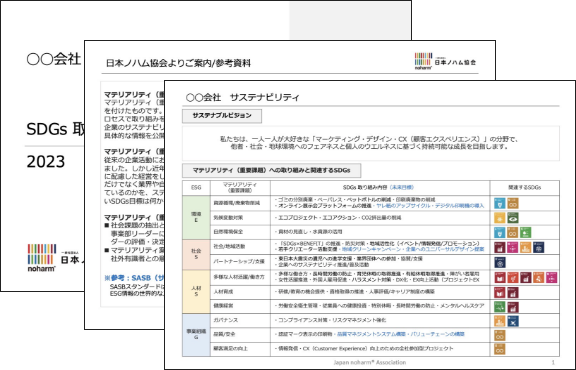Click the blue SDG icon in ガバナンス row
This screenshot has width=576, height=370.
(512, 321)
